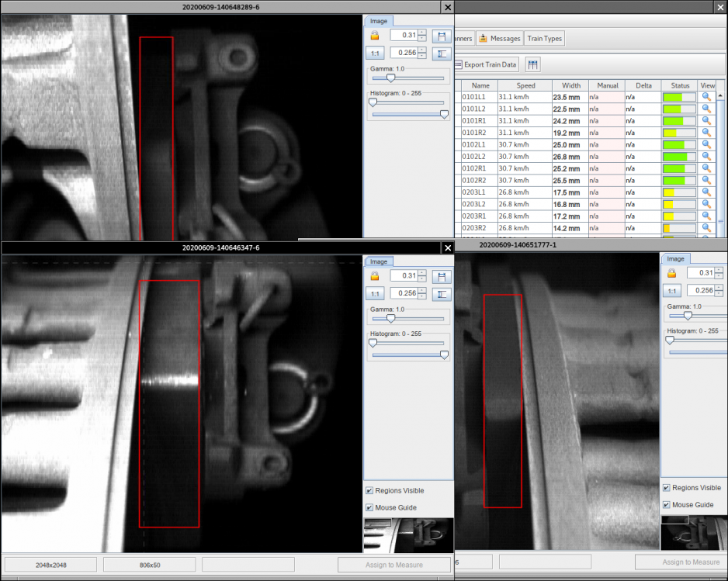The height and width of the screenshot is (581, 728).
Task: Open view magnifier for row 0101L1
Action: (706, 97)
